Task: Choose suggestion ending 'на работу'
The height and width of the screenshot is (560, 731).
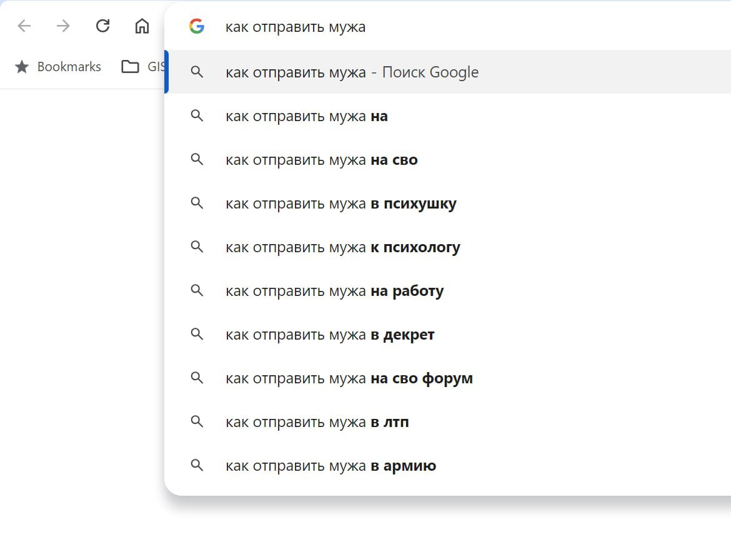Action: (x=335, y=291)
